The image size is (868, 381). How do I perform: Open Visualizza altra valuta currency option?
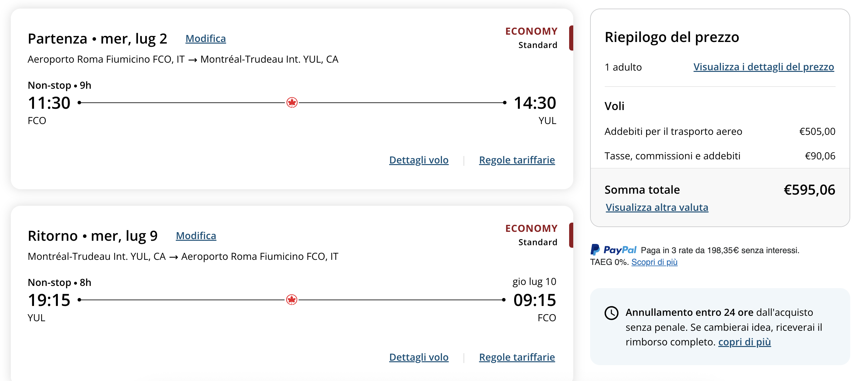657,207
